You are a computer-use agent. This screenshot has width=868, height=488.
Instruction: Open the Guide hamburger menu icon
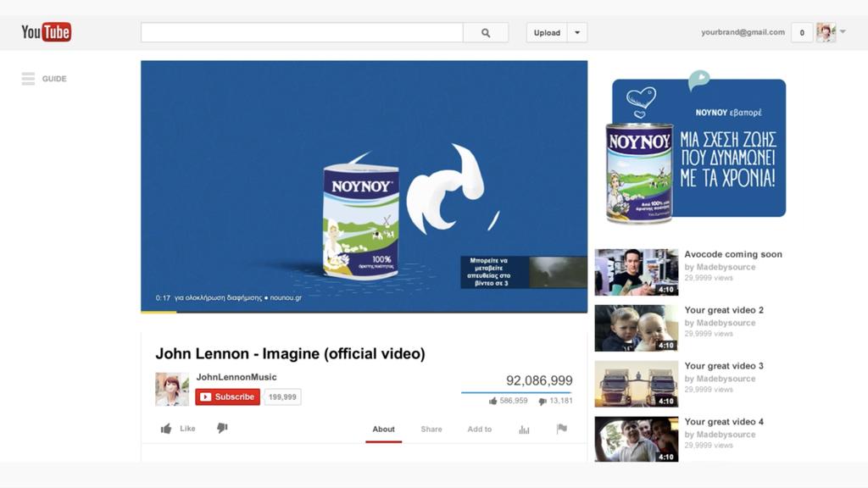[28, 79]
